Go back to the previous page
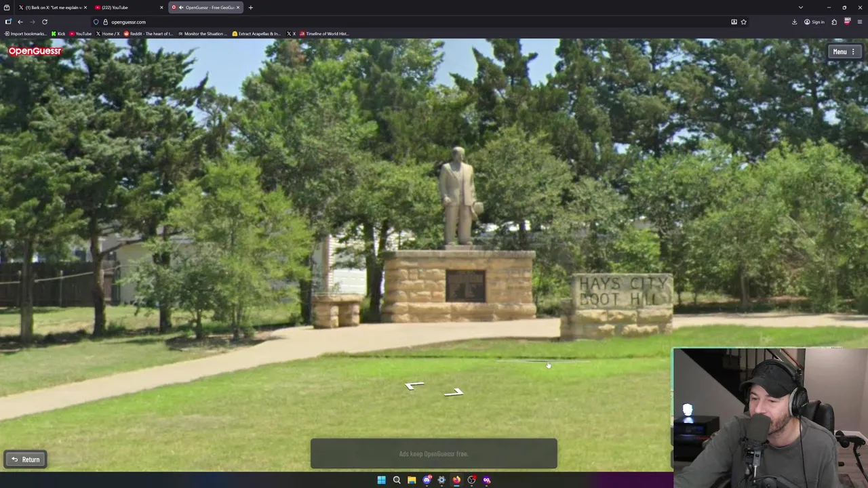 coord(20,22)
